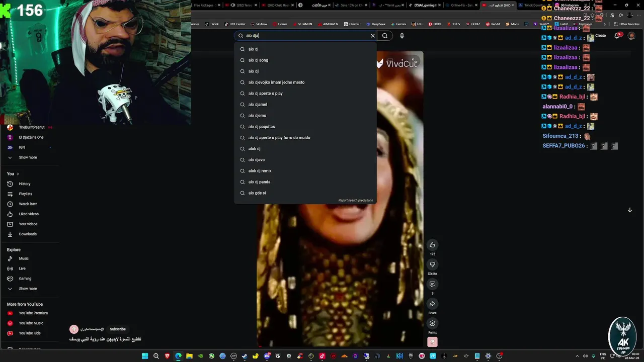Open the Short creator's channel avatar
The height and width of the screenshot is (362, 644).
(74, 329)
